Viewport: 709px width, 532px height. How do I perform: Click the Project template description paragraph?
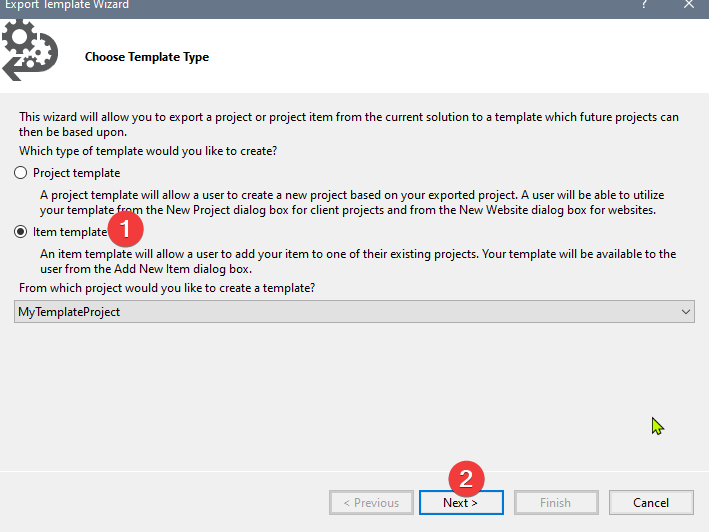click(352, 202)
